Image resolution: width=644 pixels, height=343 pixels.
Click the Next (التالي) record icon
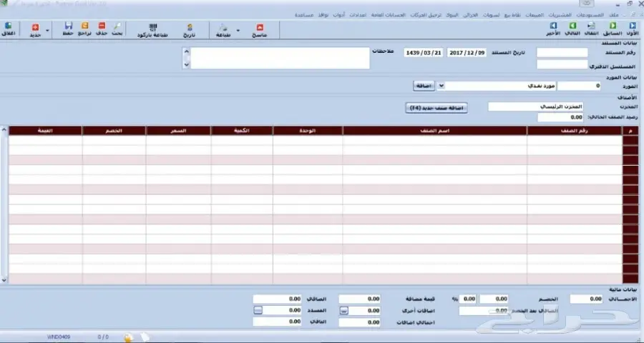click(x=572, y=26)
